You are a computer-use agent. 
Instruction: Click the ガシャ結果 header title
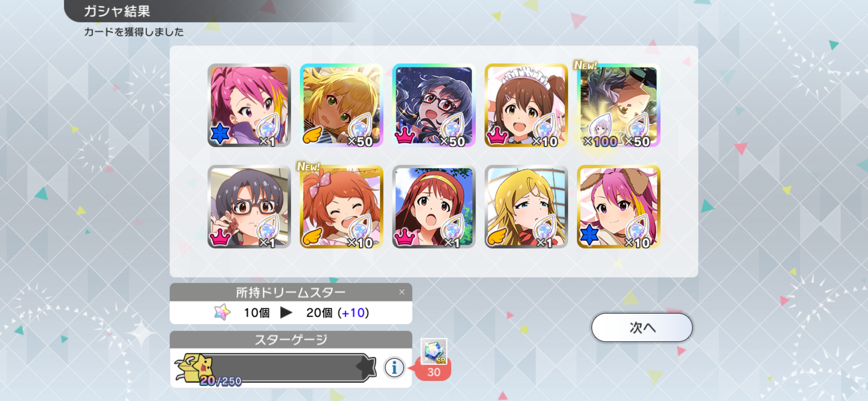tap(117, 11)
